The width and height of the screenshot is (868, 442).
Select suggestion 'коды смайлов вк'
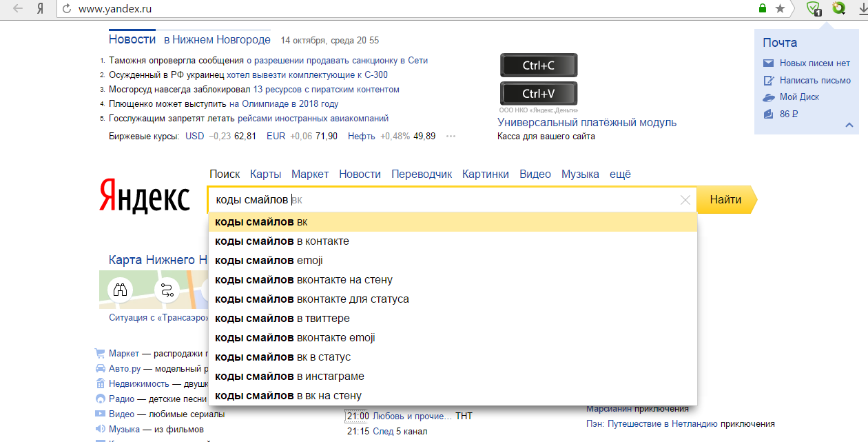453,222
